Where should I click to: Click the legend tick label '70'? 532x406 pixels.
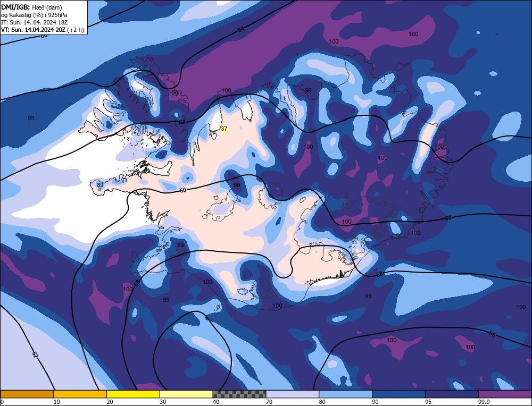[269, 402]
